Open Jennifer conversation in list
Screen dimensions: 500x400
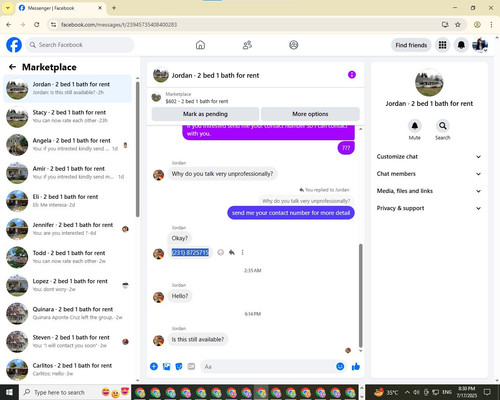[x=68, y=229]
